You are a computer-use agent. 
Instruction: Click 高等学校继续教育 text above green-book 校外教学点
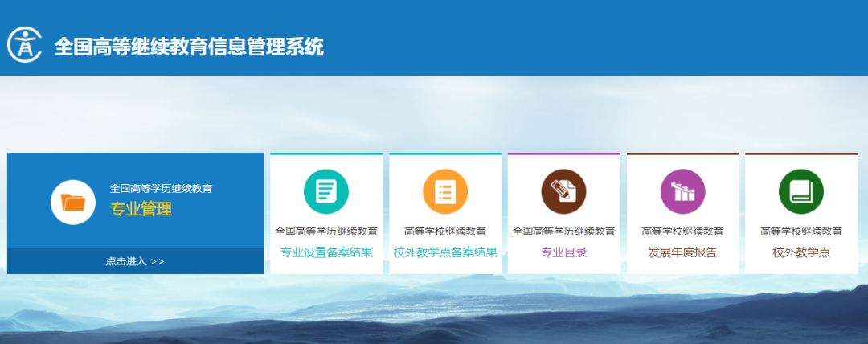[801, 231]
